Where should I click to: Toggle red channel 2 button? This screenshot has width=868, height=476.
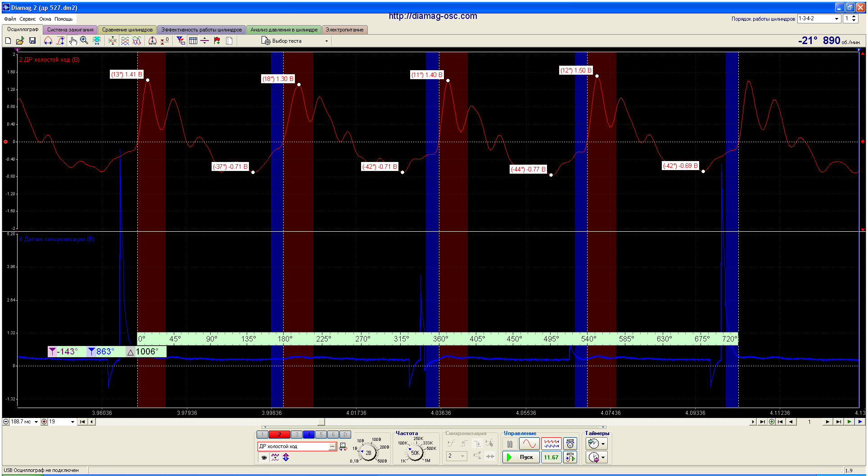[x=279, y=435]
